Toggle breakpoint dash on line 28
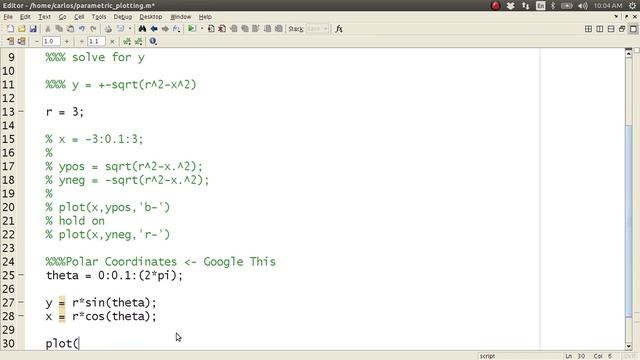The width and height of the screenshot is (640, 360). coord(21,316)
